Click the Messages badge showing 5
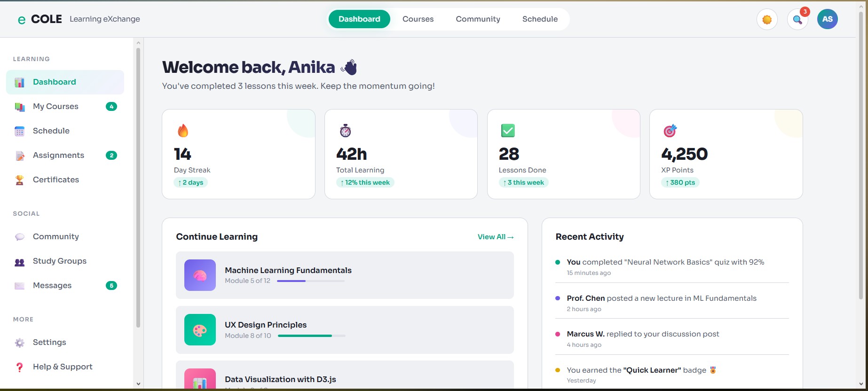Image resolution: width=868 pixels, height=391 pixels. 111,286
